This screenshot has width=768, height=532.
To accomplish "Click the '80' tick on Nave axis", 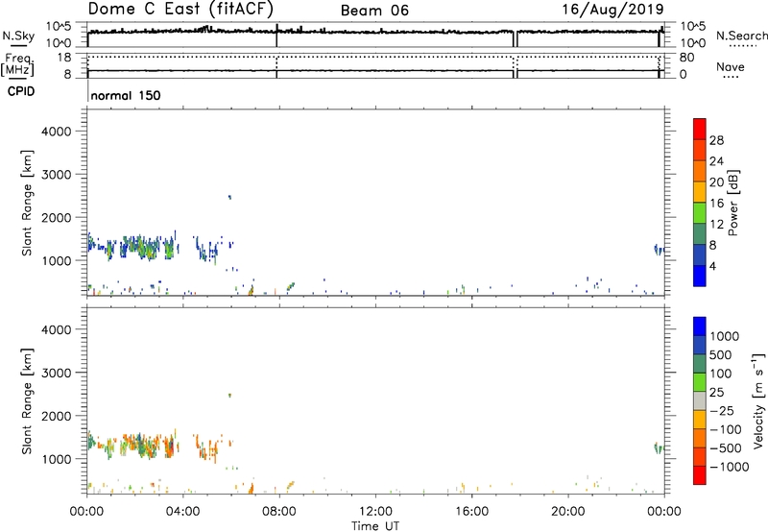I will coord(686,58).
